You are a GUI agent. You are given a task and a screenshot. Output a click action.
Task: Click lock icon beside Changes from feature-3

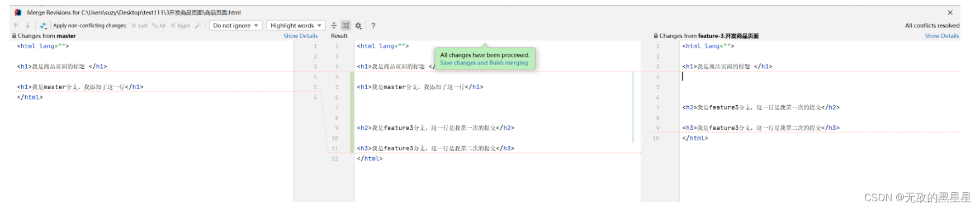pos(656,36)
